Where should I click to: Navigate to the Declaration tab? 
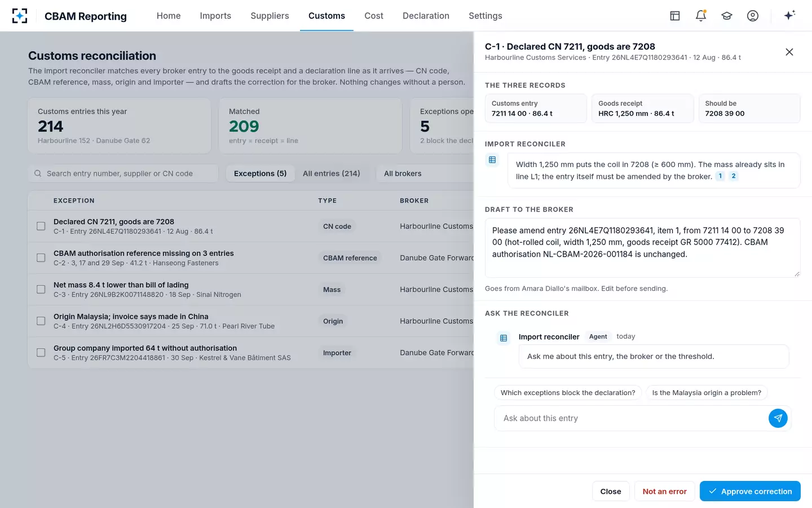(426, 16)
